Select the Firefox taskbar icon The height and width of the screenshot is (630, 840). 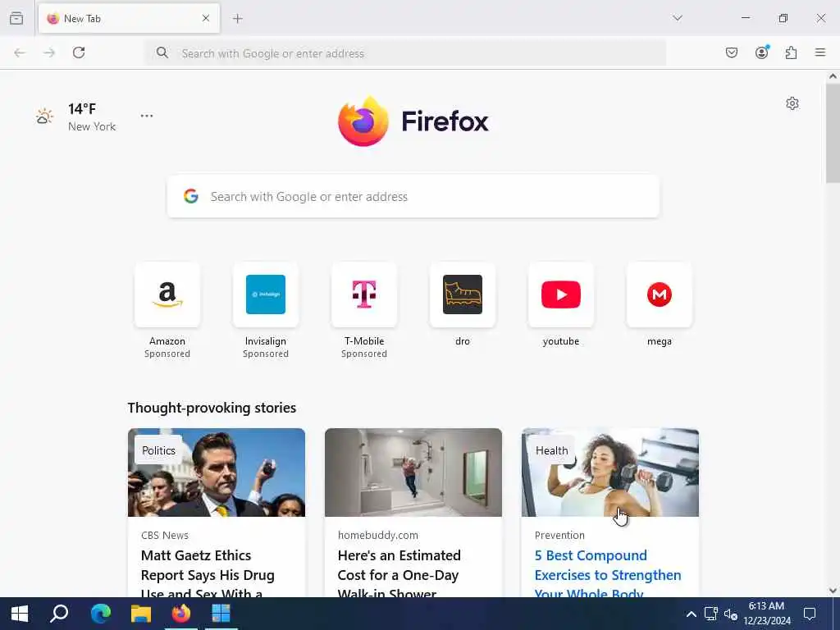tap(181, 614)
